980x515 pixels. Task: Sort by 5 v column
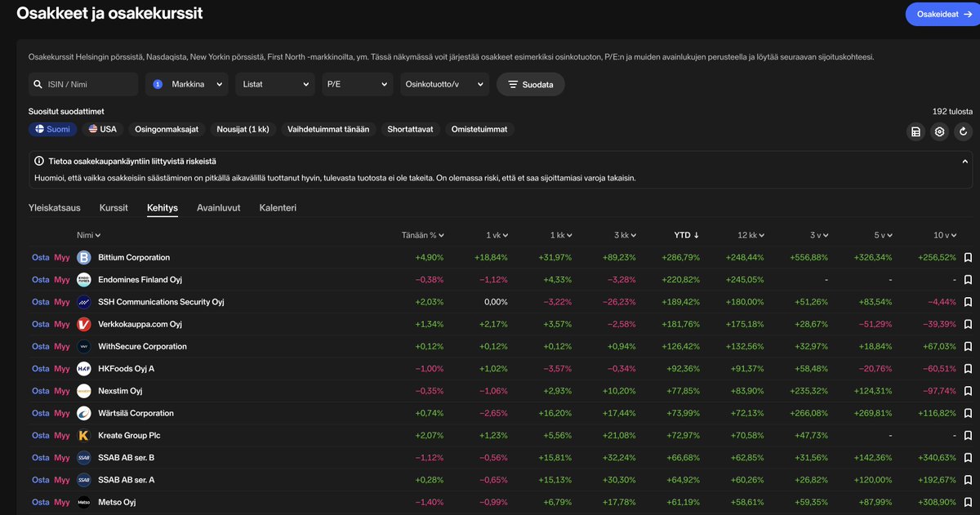883,235
